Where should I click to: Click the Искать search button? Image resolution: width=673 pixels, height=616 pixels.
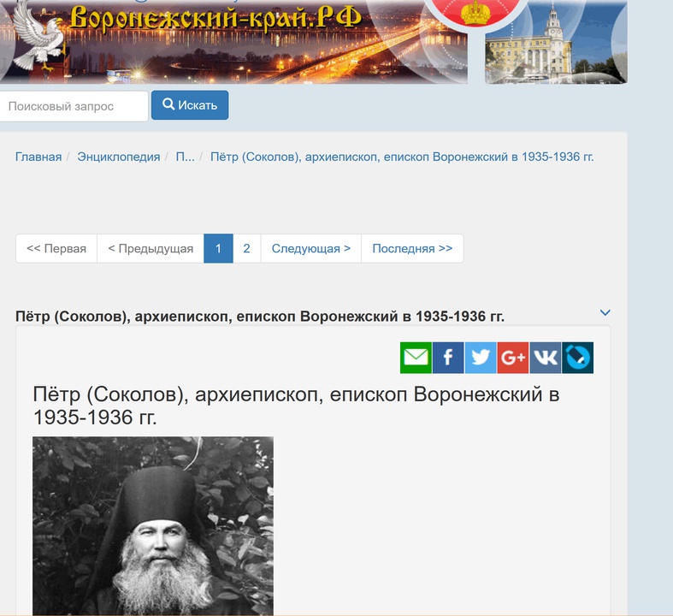tap(190, 105)
